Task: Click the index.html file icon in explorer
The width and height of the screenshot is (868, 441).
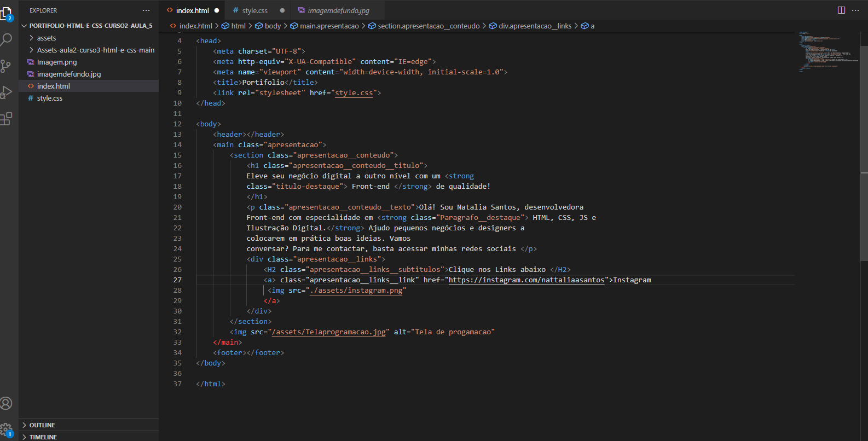Action: click(x=31, y=86)
